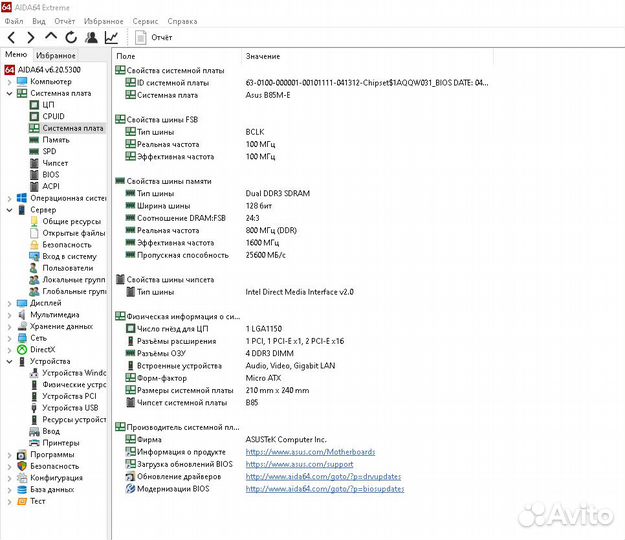Image resolution: width=625 pixels, height=540 pixels.
Task: Open Открытые файлы under Сервер
Action: coord(74,233)
